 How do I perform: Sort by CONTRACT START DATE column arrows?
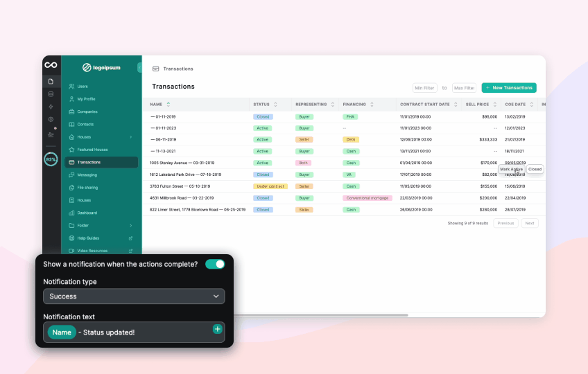coord(456,105)
